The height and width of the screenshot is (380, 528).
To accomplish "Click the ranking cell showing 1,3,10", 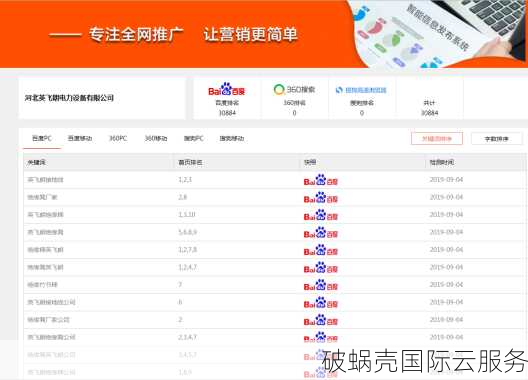I will point(187,215).
